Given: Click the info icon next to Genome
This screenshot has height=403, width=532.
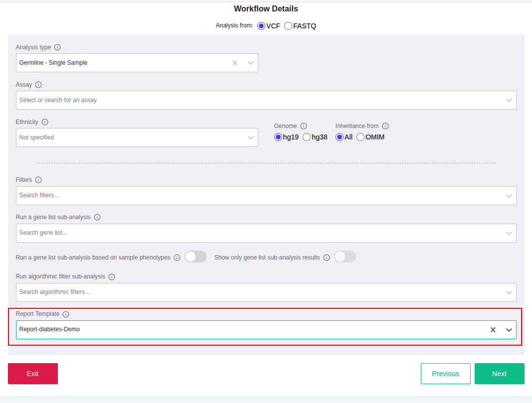Looking at the screenshot, I should (304, 126).
